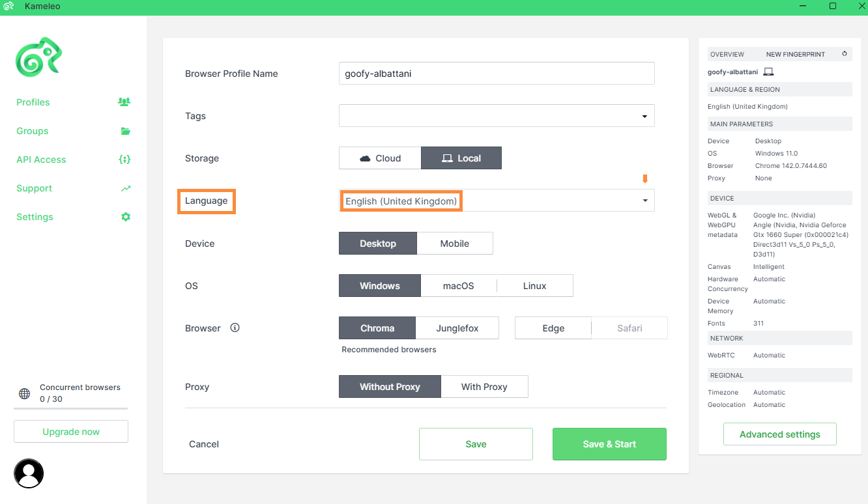Click the Concurrent browsers 0 / 30 text

click(80, 393)
